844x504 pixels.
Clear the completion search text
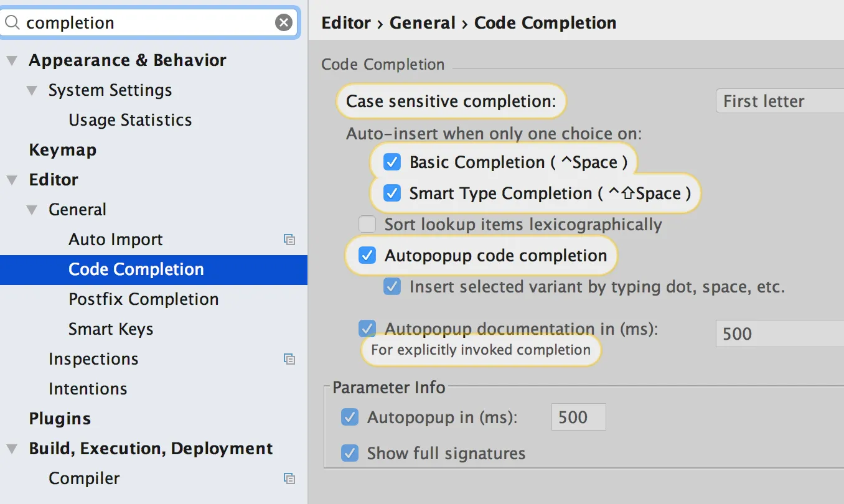point(283,23)
